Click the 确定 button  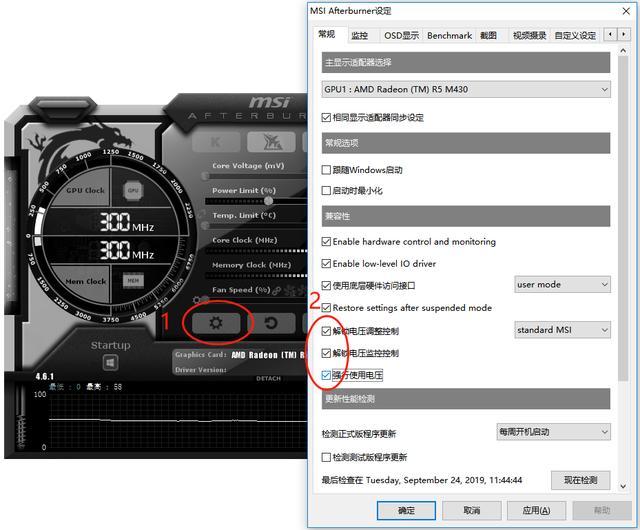(x=406, y=510)
